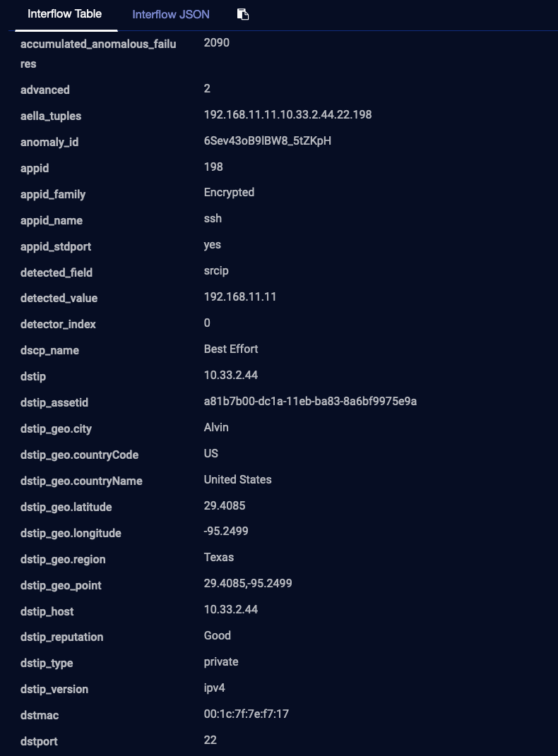Click the copy to clipboard icon
The image size is (558, 756).
pyautogui.click(x=243, y=14)
